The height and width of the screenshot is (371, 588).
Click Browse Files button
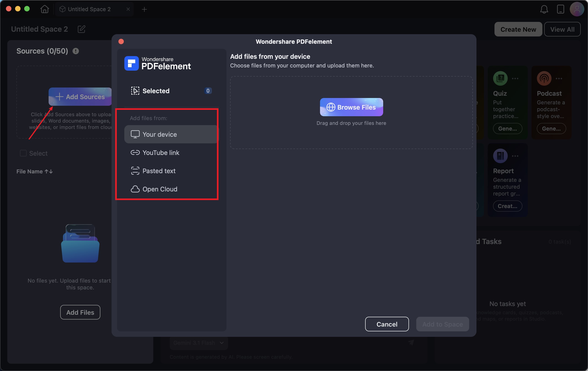click(x=351, y=107)
